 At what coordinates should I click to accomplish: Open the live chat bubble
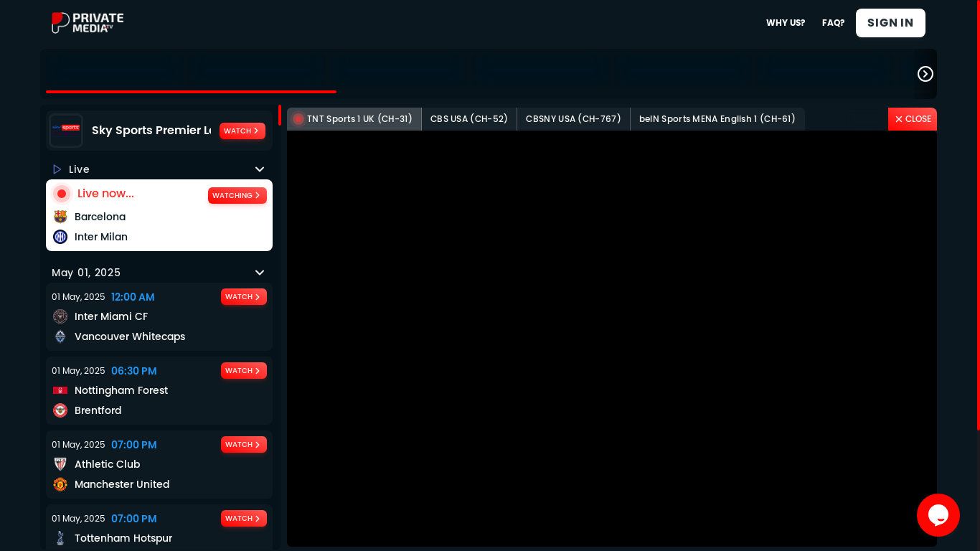pos(938,515)
